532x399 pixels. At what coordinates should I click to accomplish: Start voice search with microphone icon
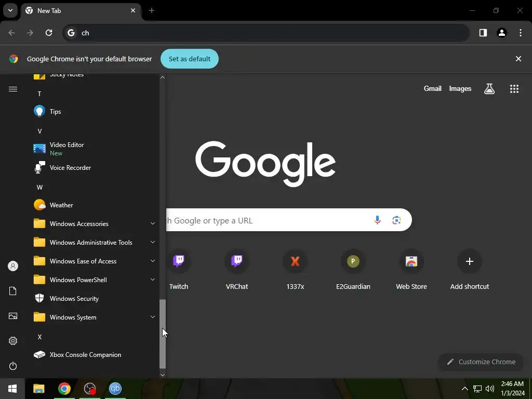pos(377,220)
